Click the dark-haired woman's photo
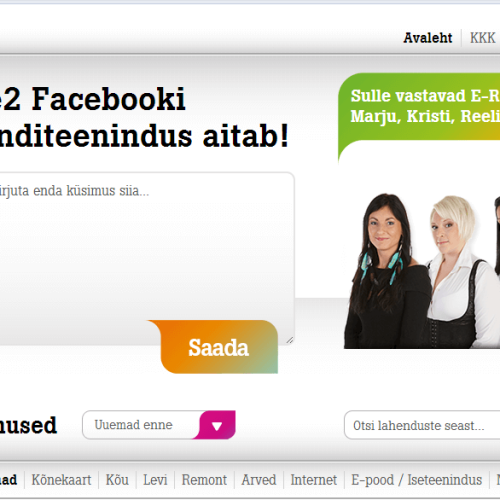The width and height of the screenshot is (500, 500). pos(387,271)
